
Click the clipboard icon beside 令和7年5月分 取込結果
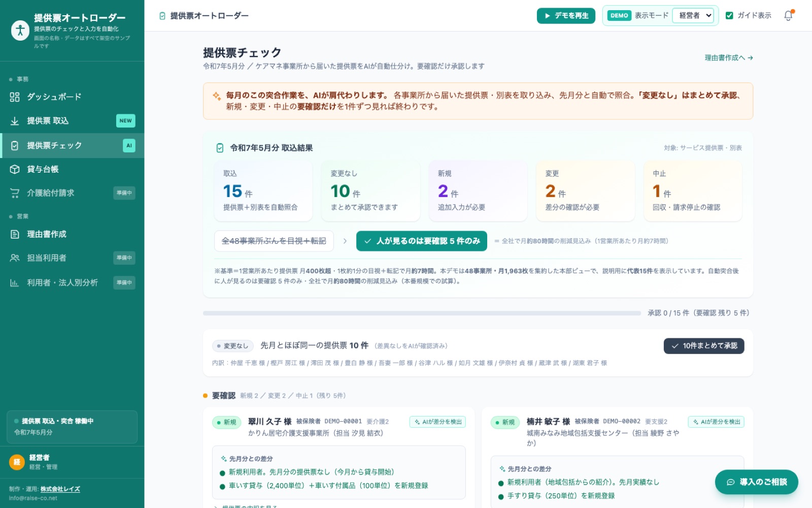(x=220, y=148)
